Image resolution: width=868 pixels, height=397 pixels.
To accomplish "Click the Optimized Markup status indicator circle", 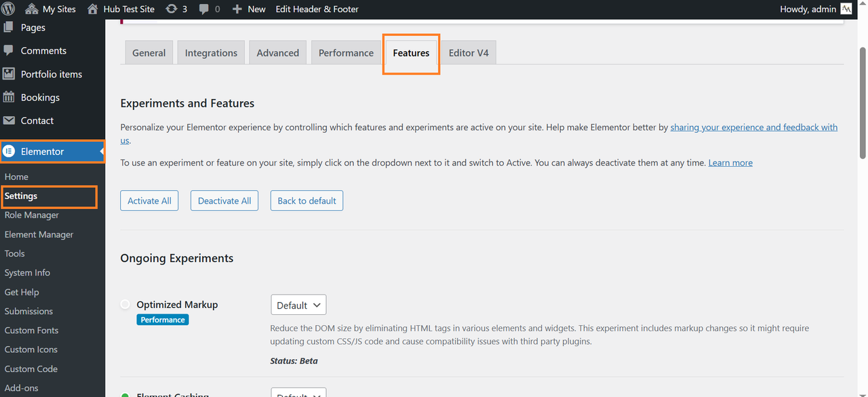I will (x=125, y=305).
